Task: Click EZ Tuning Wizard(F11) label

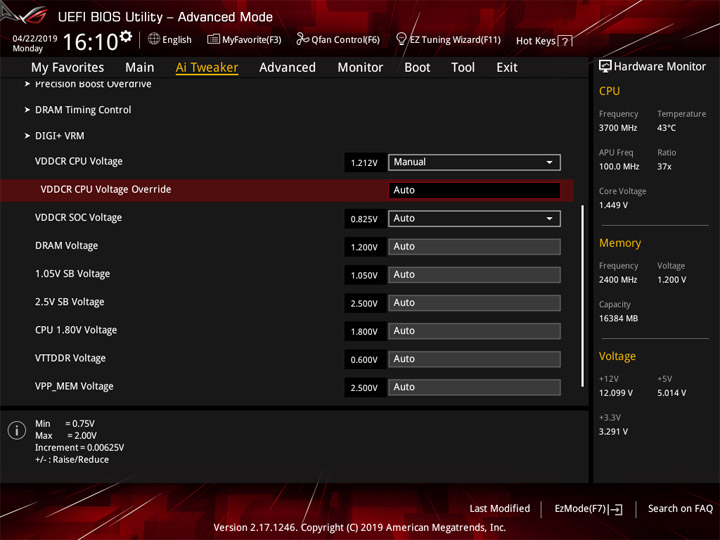Action: tap(455, 40)
